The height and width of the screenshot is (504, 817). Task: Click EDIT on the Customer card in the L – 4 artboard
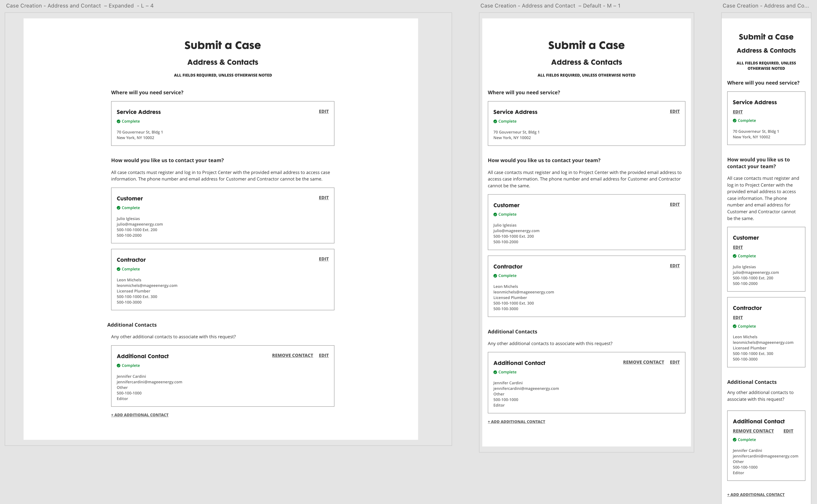pyautogui.click(x=324, y=198)
